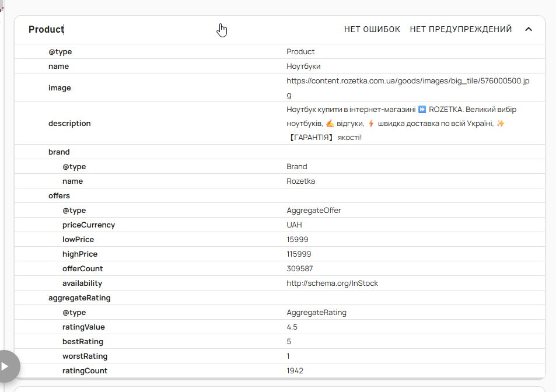Open the rozetka image URL value

tap(408, 88)
